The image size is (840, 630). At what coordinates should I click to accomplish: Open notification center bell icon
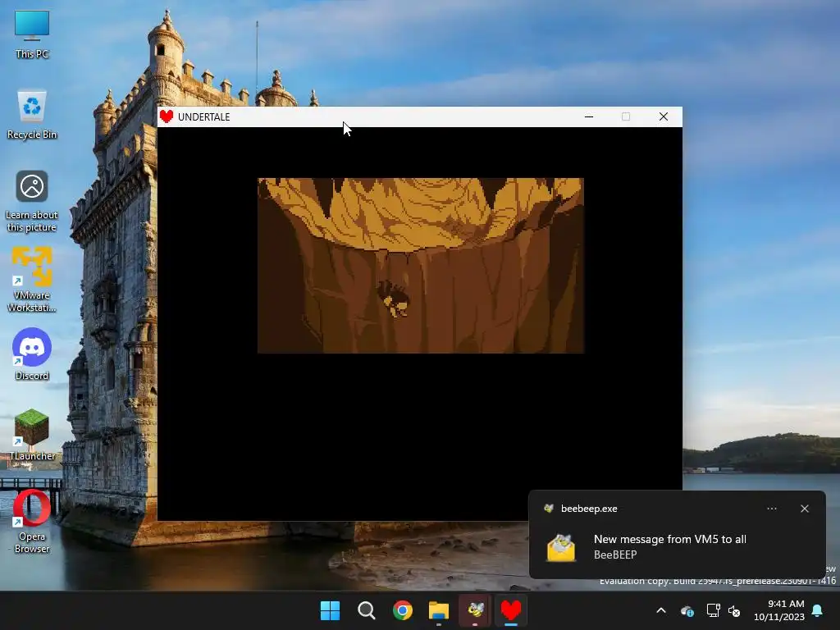point(818,610)
